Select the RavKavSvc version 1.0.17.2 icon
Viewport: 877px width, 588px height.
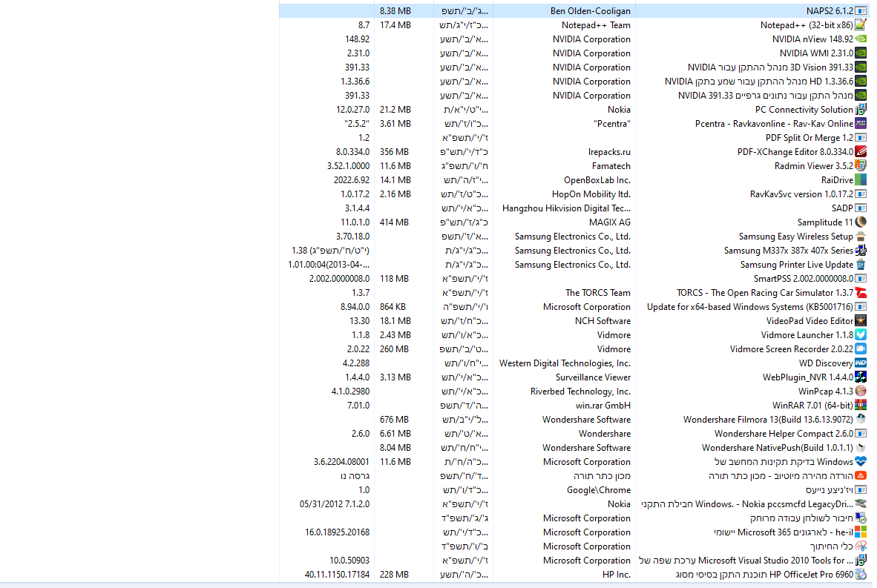coord(861,194)
